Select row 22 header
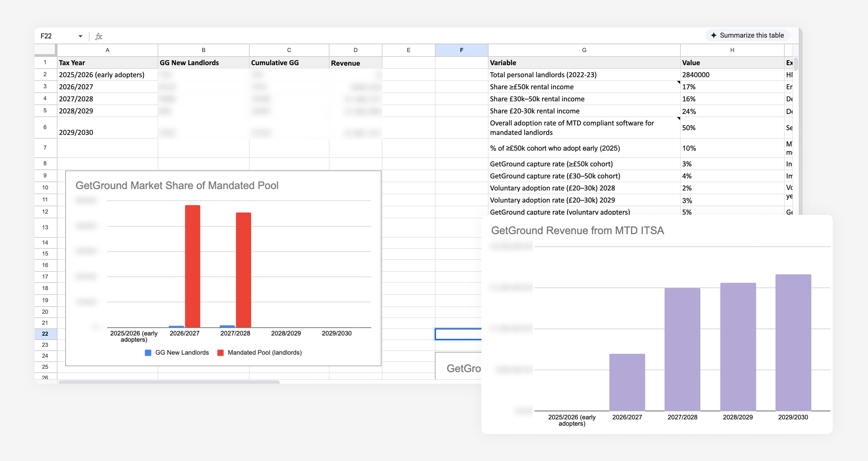Viewport: 868px width, 461px height. click(x=45, y=334)
